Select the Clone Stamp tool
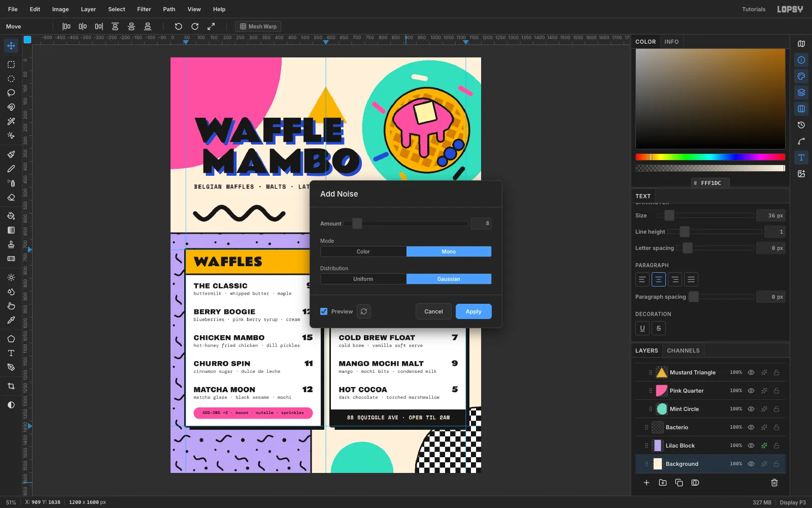The height and width of the screenshot is (508, 812). (11, 244)
